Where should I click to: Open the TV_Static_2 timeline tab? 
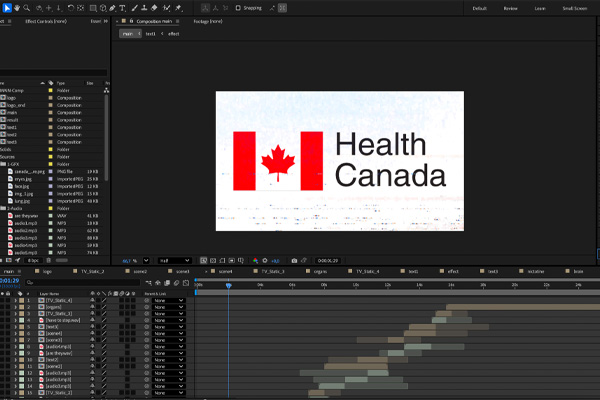tap(93, 271)
